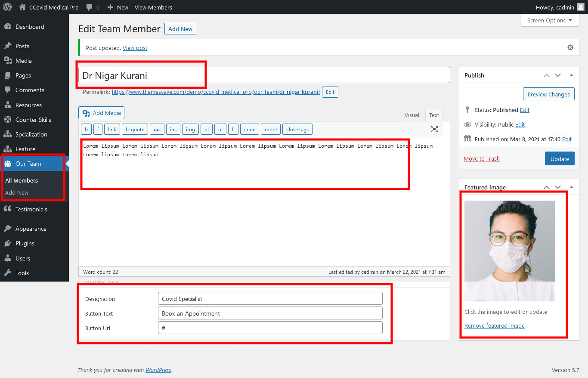Collapse the Publish panel toggle
Screen dimensions: 588x378
[572, 75]
